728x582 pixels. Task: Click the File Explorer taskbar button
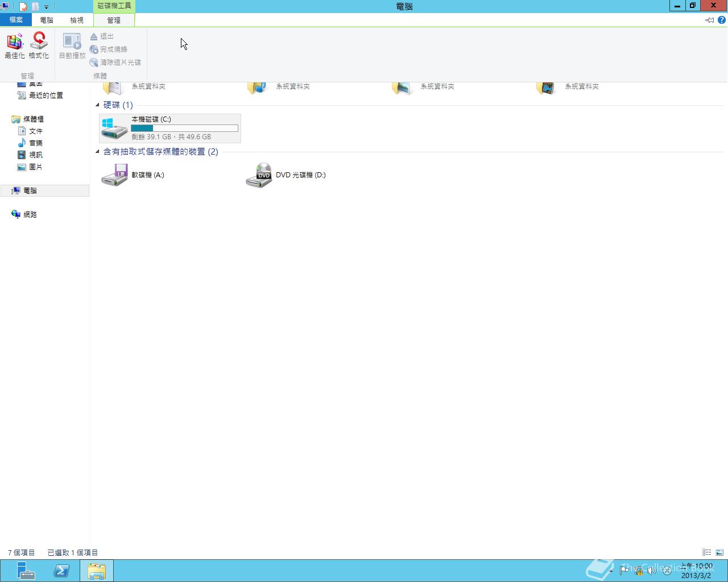click(x=97, y=571)
